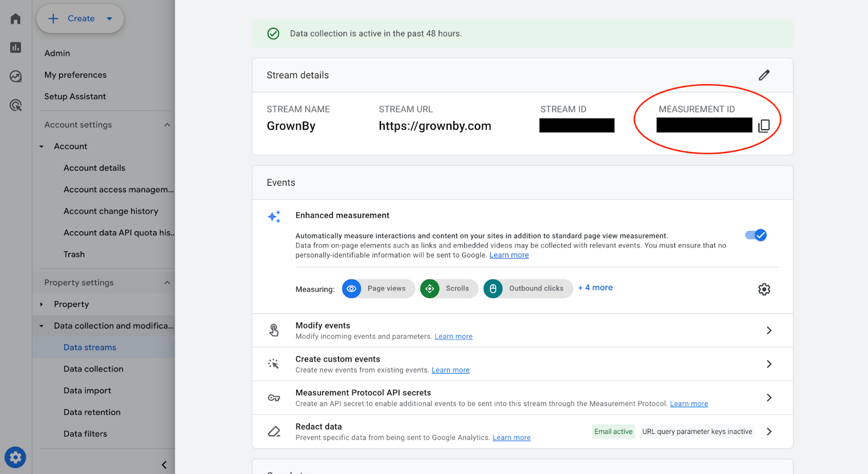Click Learn more under Redact data

(x=512, y=438)
